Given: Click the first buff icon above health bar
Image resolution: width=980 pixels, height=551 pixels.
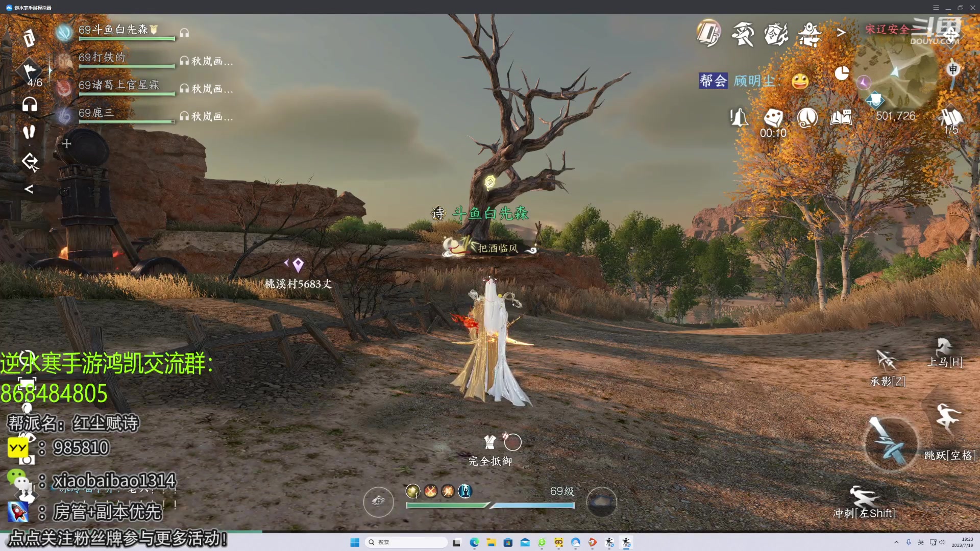Looking at the screenshot, I should pos(413,491).
